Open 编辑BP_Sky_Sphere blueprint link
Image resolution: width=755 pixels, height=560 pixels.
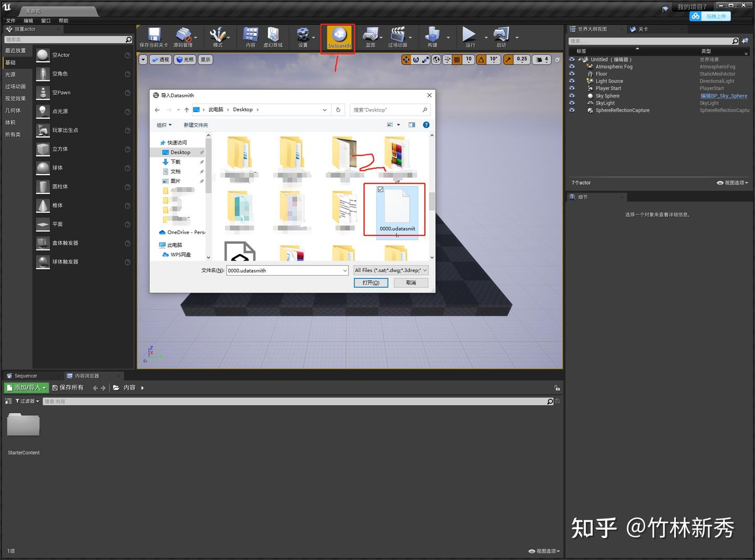(x=724, y=95)
